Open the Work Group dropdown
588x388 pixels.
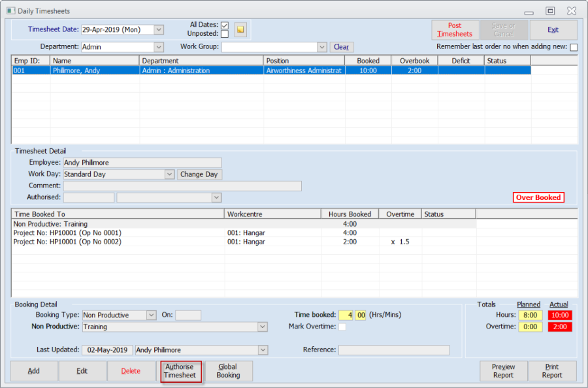(x=321, y=47)
